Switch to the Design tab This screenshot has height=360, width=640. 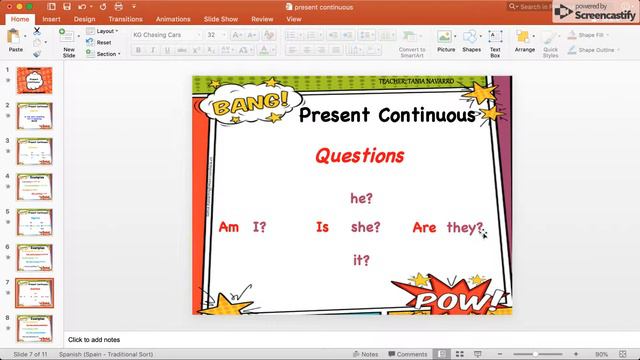[84, 19]
